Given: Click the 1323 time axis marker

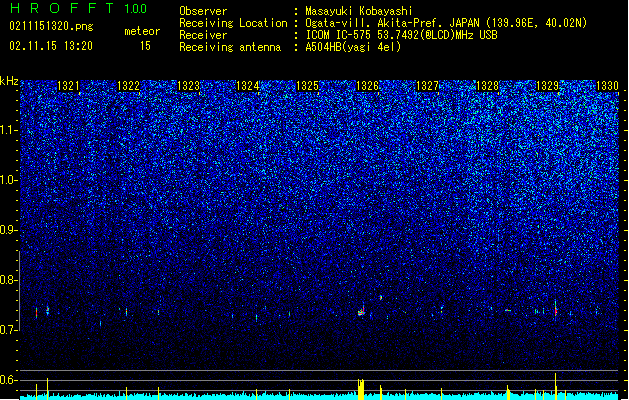Looking at the screenshot, I should coord(188,86).
